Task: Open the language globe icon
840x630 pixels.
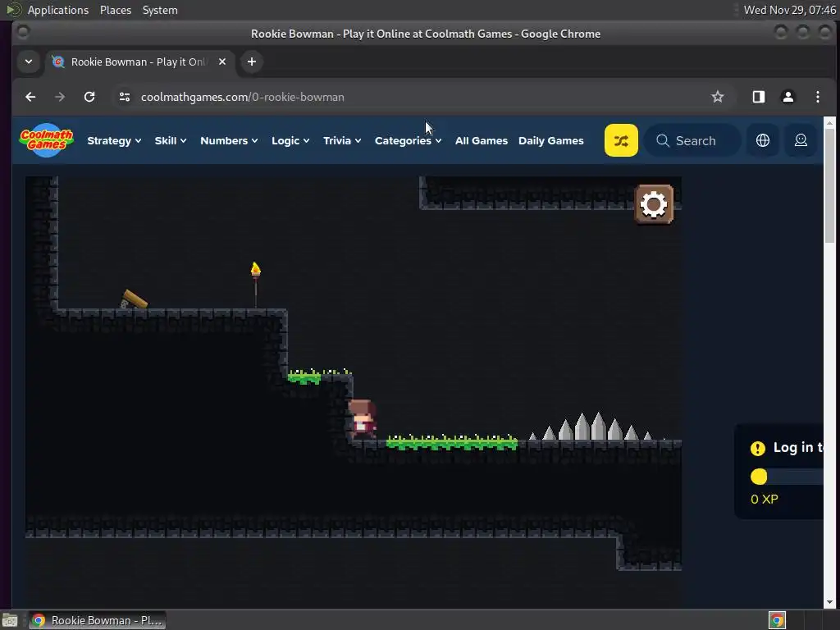Action: (762, 140)
